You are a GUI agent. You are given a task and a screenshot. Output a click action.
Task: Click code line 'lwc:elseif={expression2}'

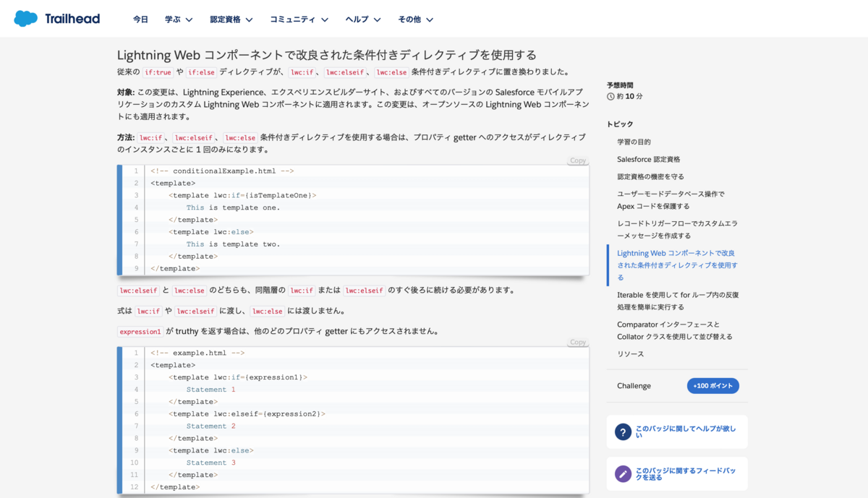point(247,414)
